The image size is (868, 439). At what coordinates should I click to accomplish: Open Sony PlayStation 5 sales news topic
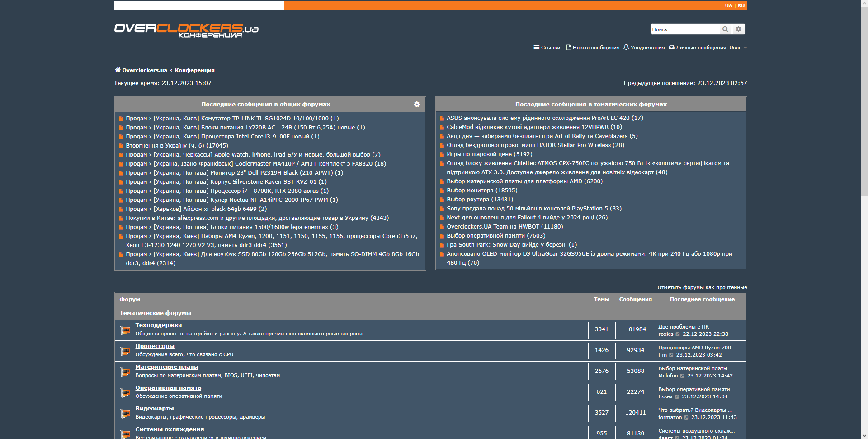534,209
